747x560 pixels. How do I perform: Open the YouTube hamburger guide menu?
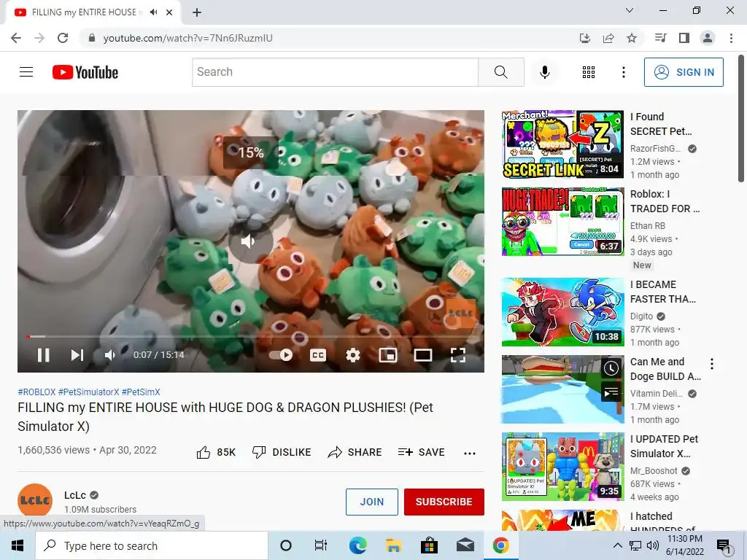click(26, 72)
